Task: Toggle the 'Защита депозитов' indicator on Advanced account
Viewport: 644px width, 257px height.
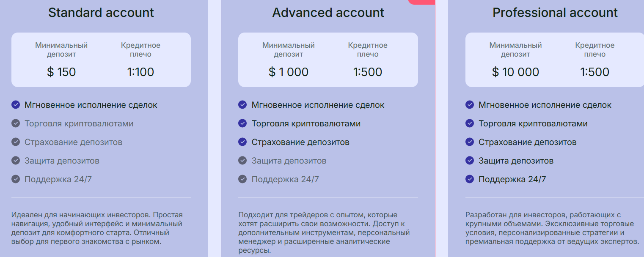Action: pyautogui.click(x=242, y=161)
